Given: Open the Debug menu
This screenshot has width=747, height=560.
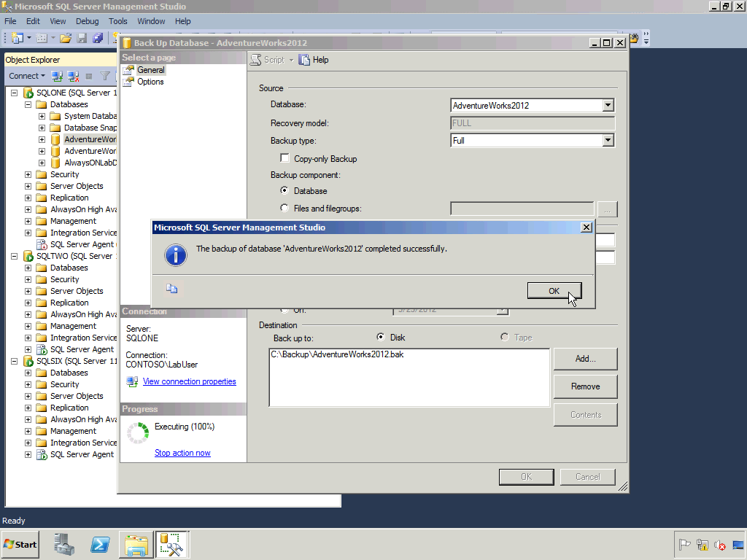Looking at the screenshot, I should click(x=88, y=21).
